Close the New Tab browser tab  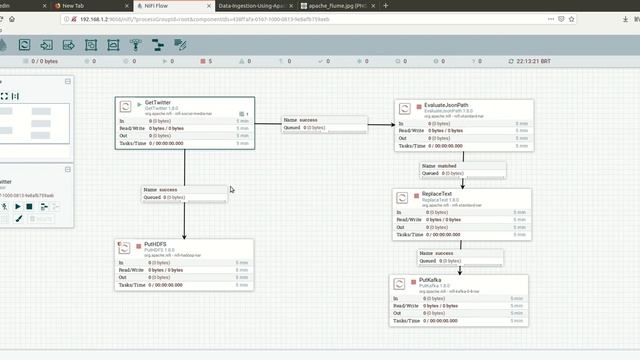[x=127, y=6]
